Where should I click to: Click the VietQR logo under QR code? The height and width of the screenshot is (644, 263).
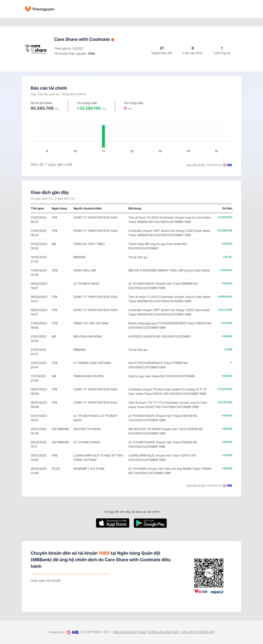point(201,591)
